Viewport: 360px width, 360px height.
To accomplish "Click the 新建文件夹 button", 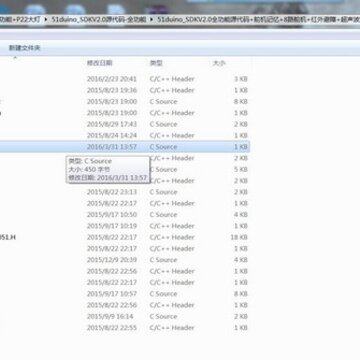I will coord(24,48).
